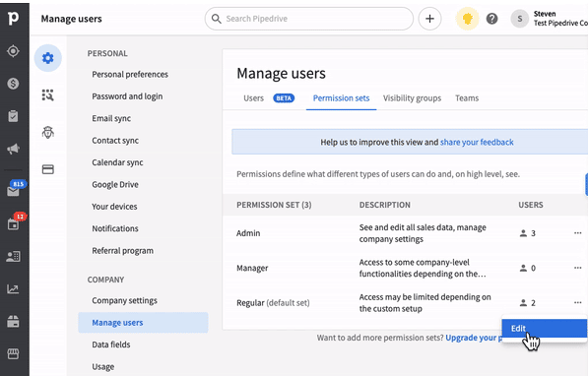Open Usage settings page
588x376 pixels.
pos(103,366)
